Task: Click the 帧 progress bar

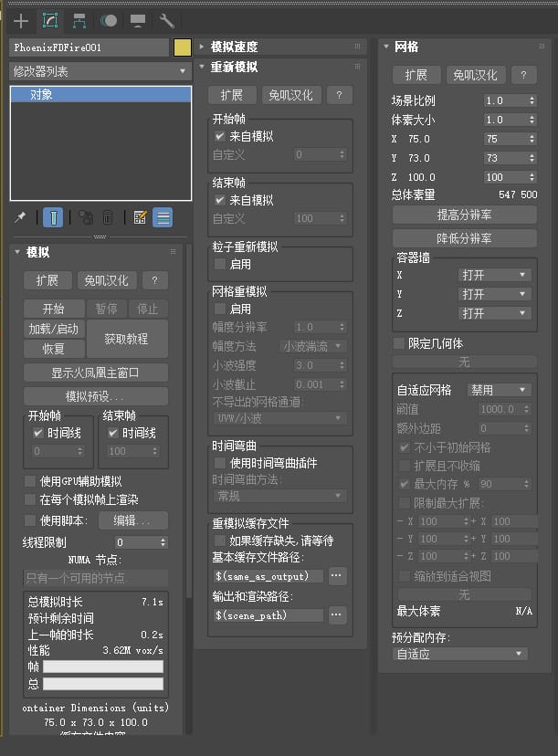Action: coord(103,667)
